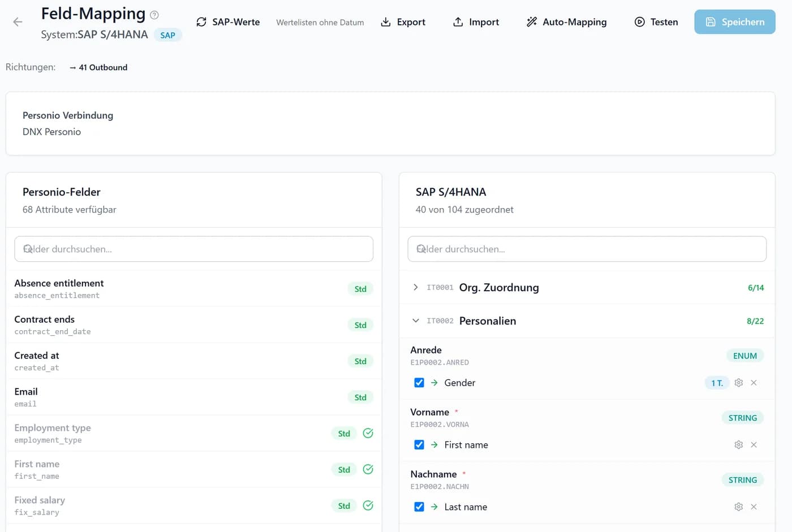The image size is (792, 532).
Task: Uncheck the Last name mapping checkbox
Action: tap(419, 507)
